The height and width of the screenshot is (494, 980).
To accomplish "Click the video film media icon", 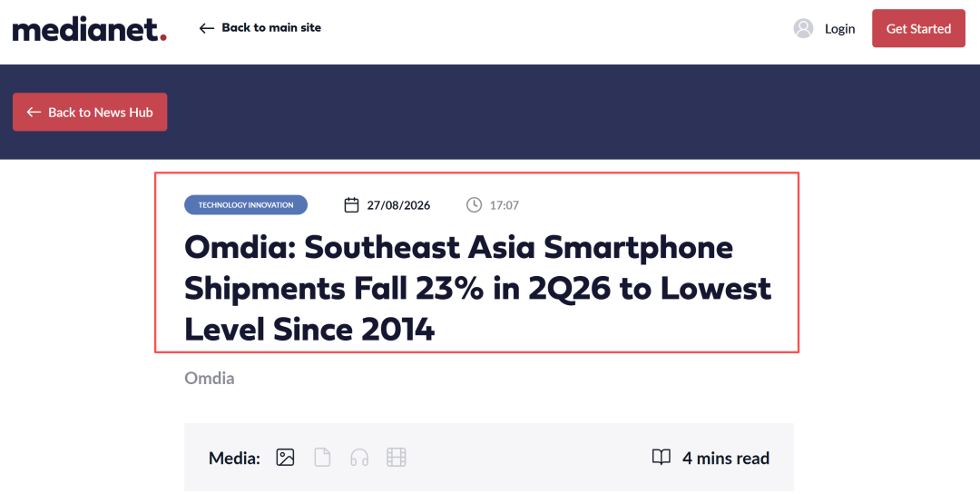I will tap(397, 458).
